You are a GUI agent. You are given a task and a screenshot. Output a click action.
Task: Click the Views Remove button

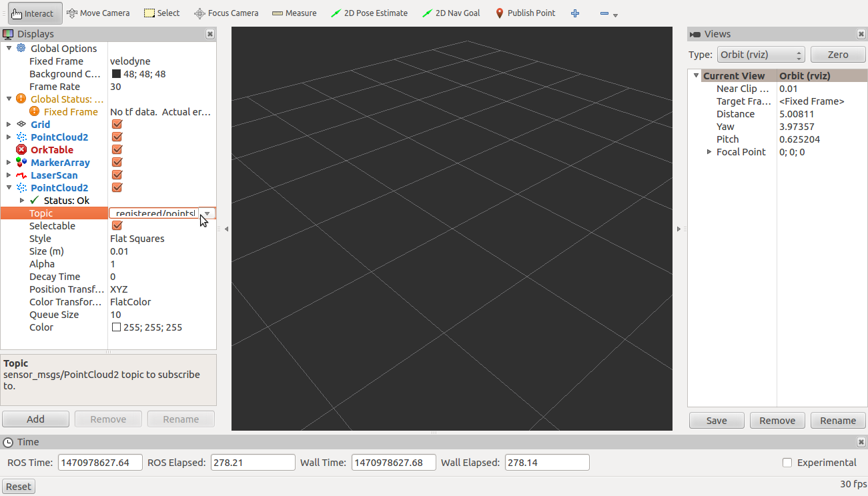coord(777,420)
